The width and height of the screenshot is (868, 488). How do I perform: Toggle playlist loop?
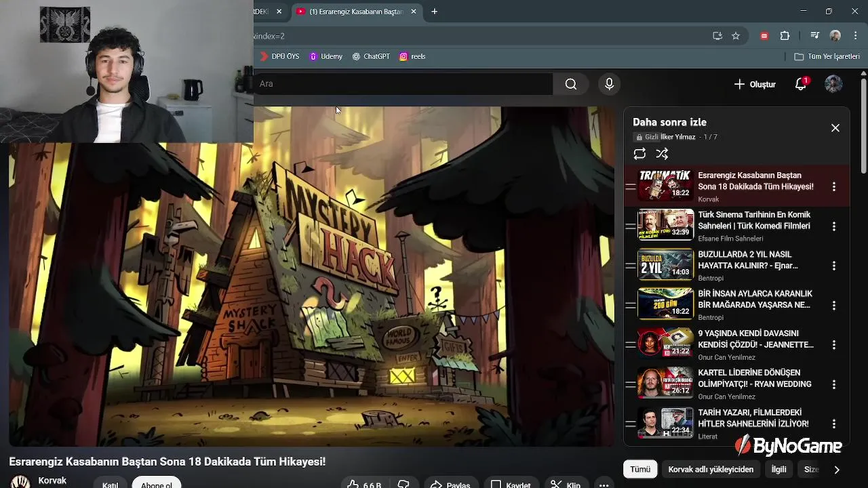point(639,154)
